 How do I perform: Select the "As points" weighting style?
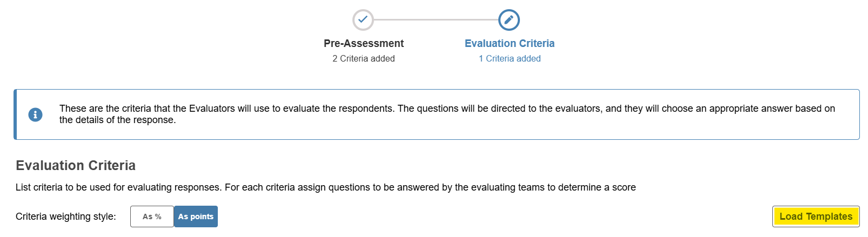[196, 216]
